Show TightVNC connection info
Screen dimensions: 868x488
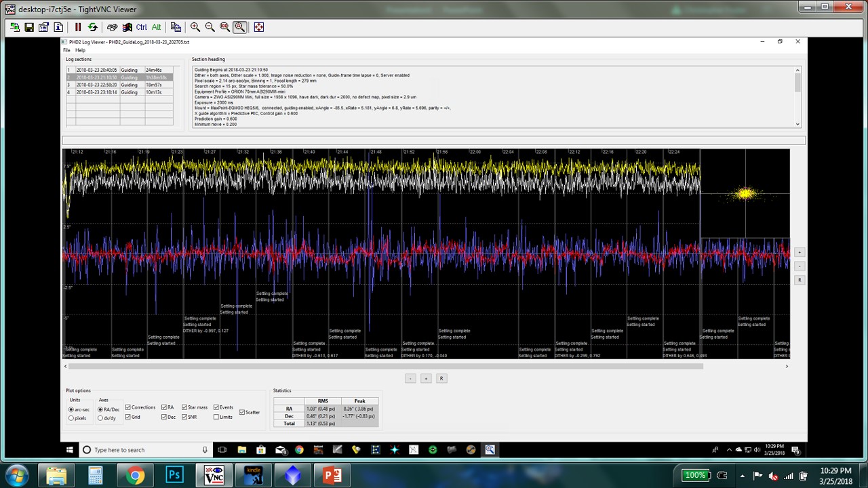[x=58, y=27]
